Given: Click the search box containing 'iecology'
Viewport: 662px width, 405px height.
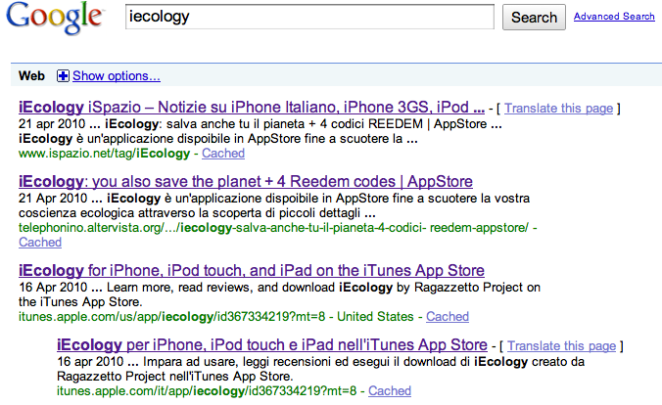Looking at the screenshot, I should 308,17.
